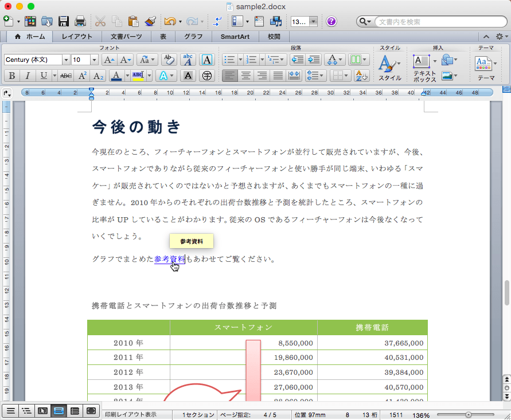Activate the format painter brush icon
511x420 pixels.
pyautogui.click(x=150, y=22)
